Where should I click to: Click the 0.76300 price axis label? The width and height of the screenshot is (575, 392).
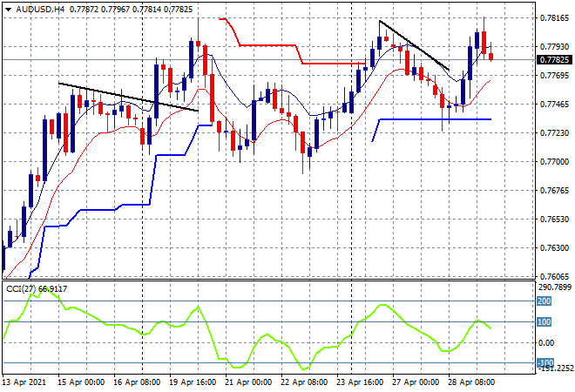pyautogui.click(x=554, y=248)
